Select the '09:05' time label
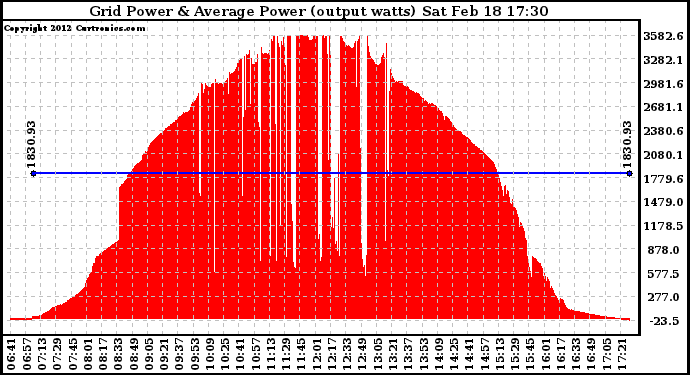The width and height of the screenshot is (690, 375). (x=149, y=354)
